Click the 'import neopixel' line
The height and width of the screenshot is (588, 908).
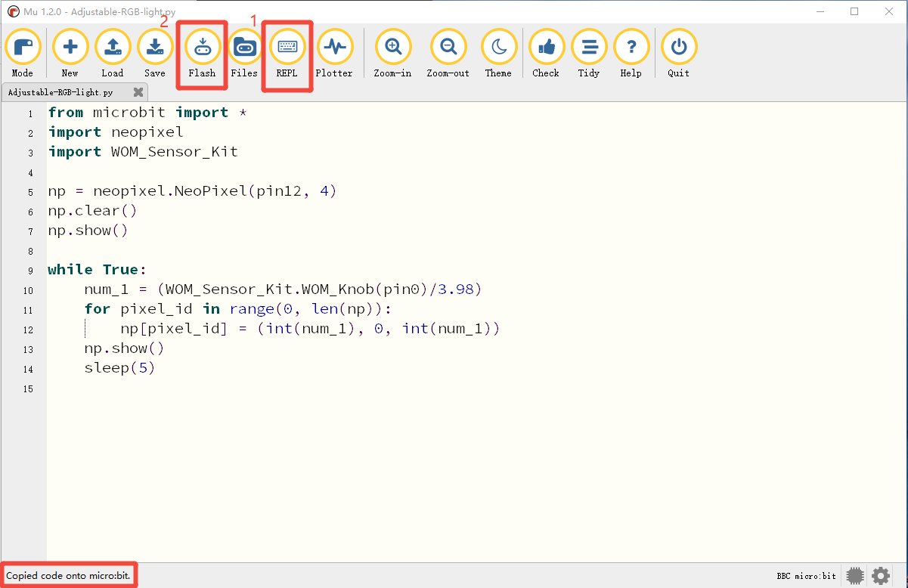[x=116, y=132]
